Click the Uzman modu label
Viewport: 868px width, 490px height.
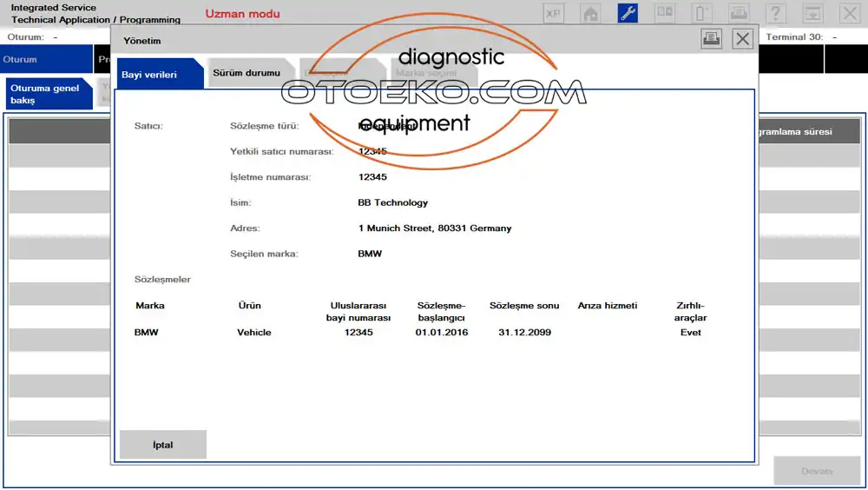(x=242, y=14)
